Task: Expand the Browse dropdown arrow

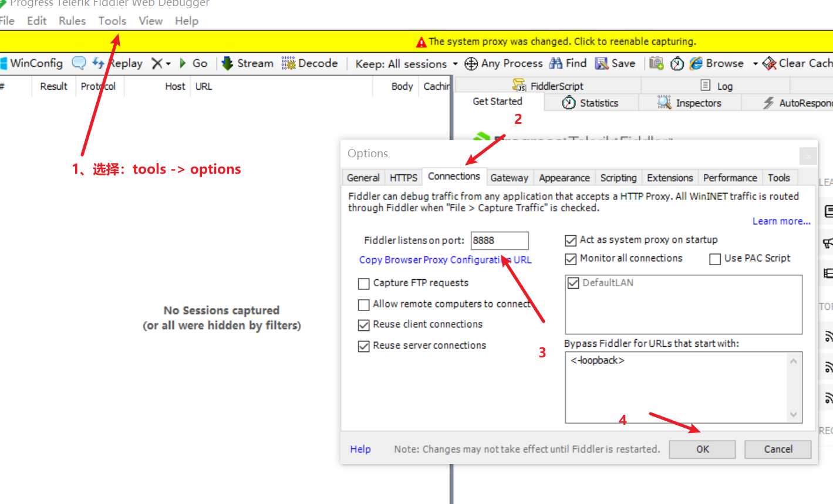Action: tap(755, 64)
